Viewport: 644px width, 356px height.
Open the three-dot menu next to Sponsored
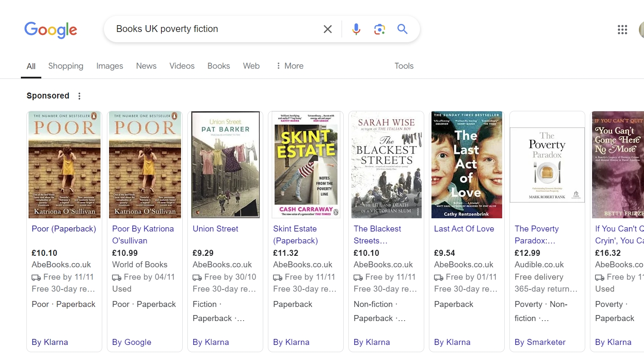pyautogui.click(x=79, y=96)
